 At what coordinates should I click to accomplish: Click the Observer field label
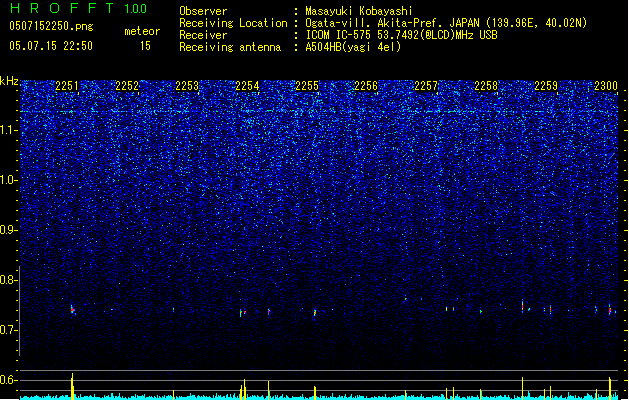(x=203, y=11)
